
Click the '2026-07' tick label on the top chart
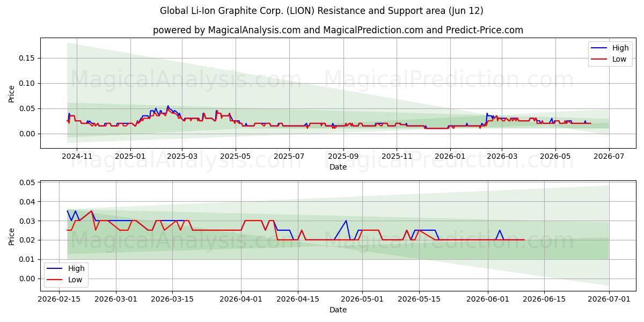click(609, 156)
